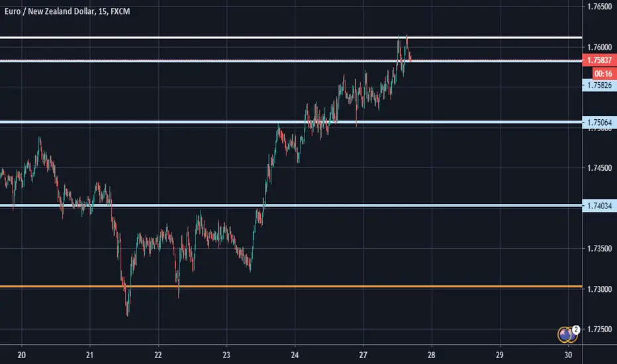This screenshot has height=364, width=617.
Task: Click the 1.74500 price axis label
Action: (599, 168)
